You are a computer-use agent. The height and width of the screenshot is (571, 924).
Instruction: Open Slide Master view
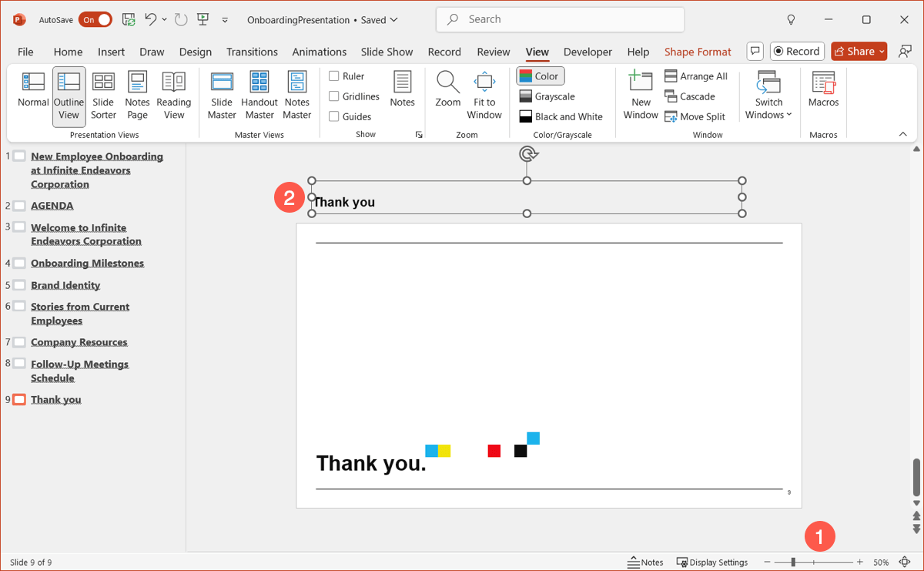click(222, 96)
